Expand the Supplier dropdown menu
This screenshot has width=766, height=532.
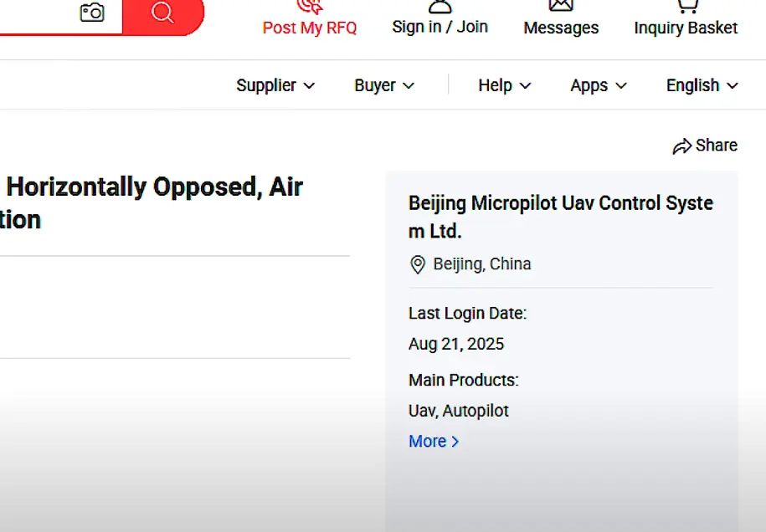click(275, 85)
